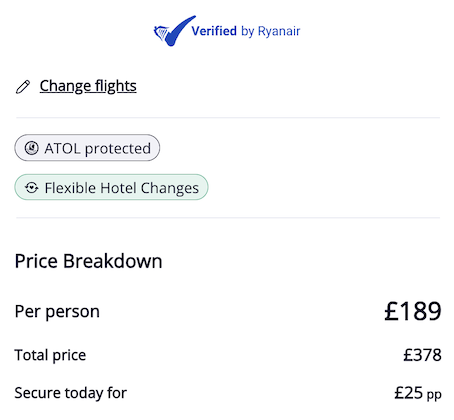
Task: Click the pencil edit icon
Action: pyautogui.click(x=23, y=87)
